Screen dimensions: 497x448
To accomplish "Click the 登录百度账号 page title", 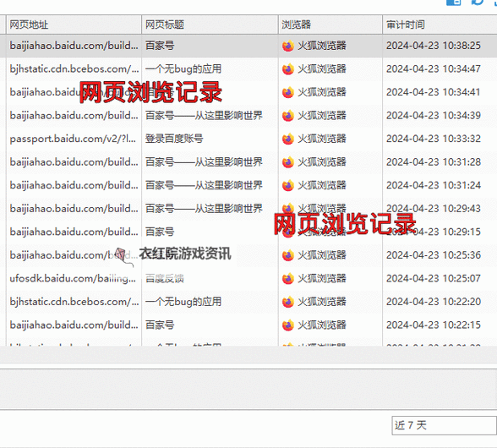I will coord(174,139).
